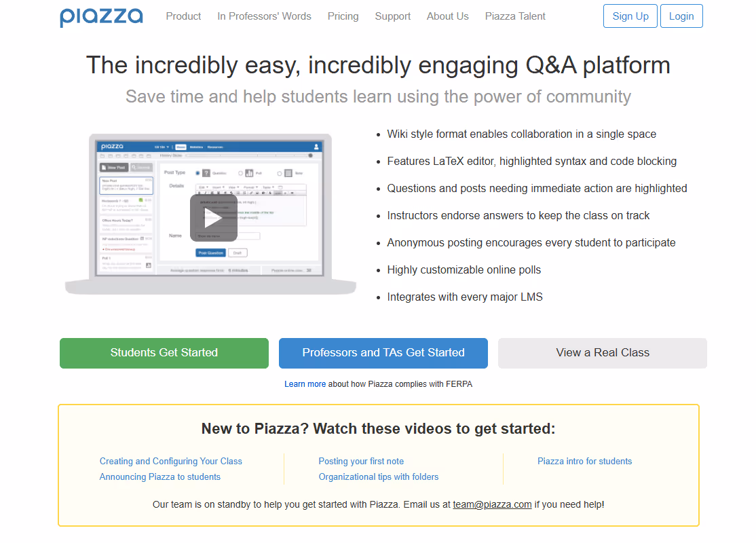The image size is (756, 543).
Task: Click 'Anonymous posting encourages every student' bullet
Action: click(531, 242)
